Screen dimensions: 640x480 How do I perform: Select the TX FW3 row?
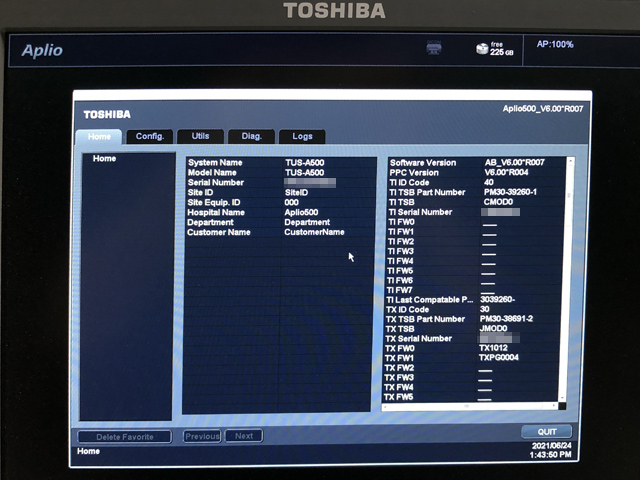[471, 378]
